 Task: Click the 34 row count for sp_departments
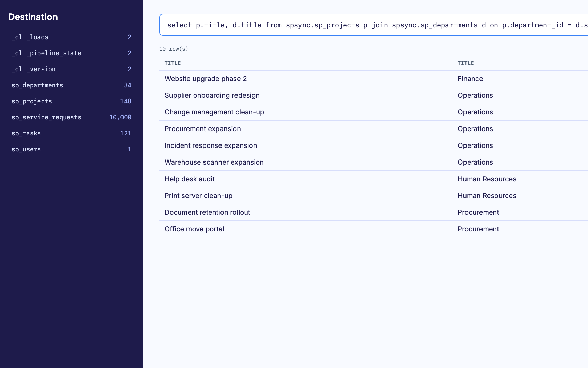point(128,85)
